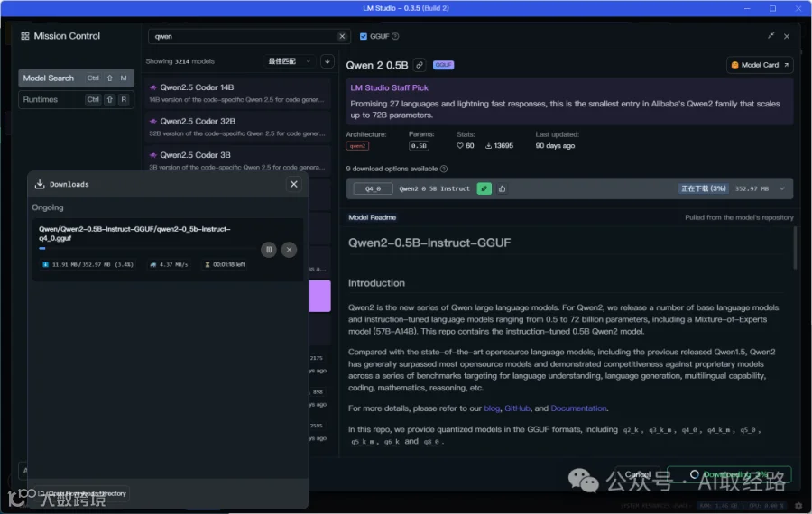The height and width of the screenshot is (514, 812).
Task: Click the readme scrollbar
Action: click(795, 249)
